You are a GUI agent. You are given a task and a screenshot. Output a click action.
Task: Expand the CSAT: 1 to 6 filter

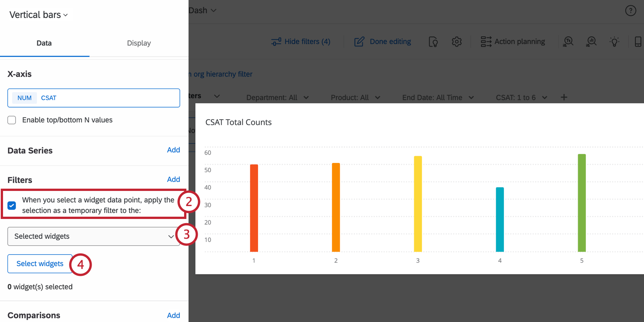tap(522, 98)
